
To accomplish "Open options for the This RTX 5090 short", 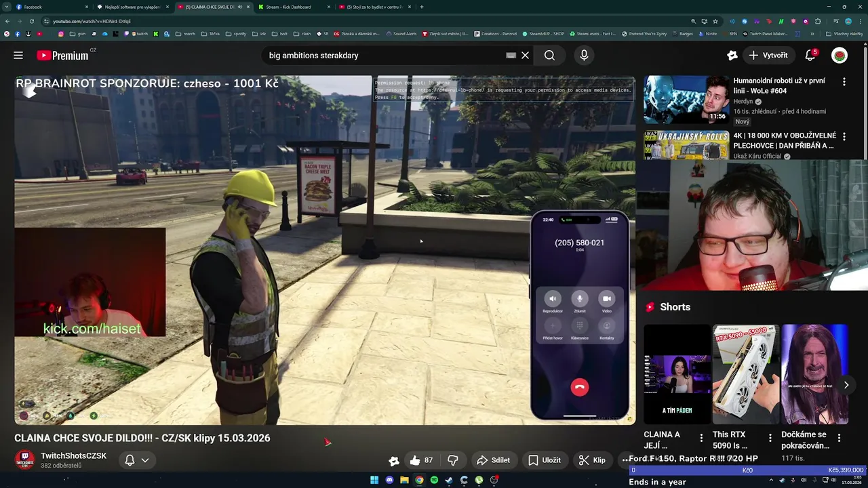I will (x=770, y=438).
